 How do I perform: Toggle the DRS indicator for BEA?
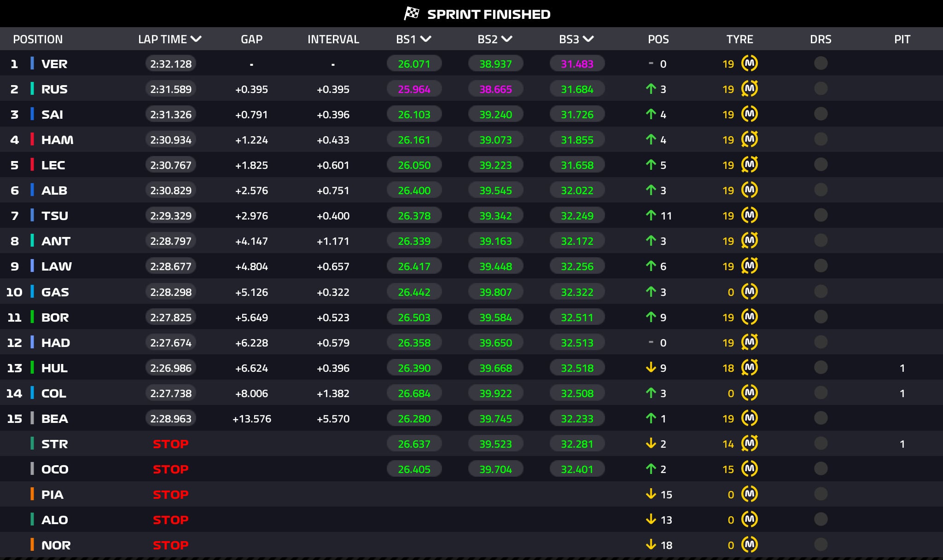(x=821, y=418)
